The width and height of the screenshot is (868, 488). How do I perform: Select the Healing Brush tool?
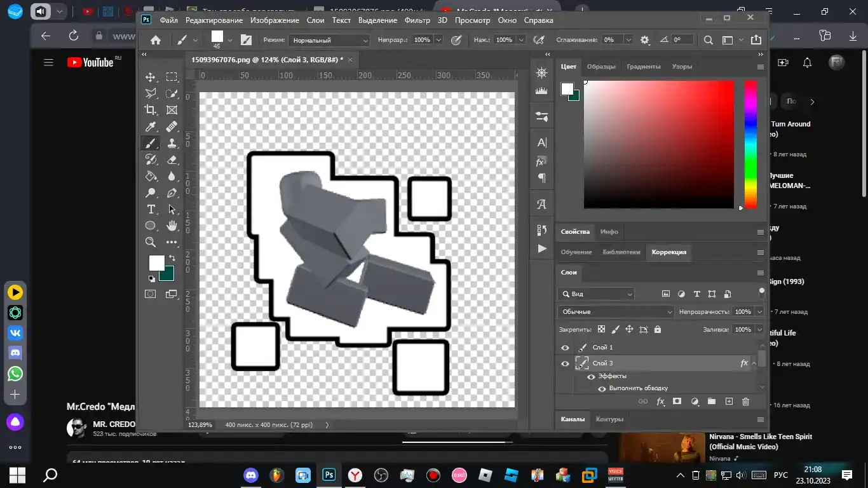pyautogui.click(x=172, y=126)
